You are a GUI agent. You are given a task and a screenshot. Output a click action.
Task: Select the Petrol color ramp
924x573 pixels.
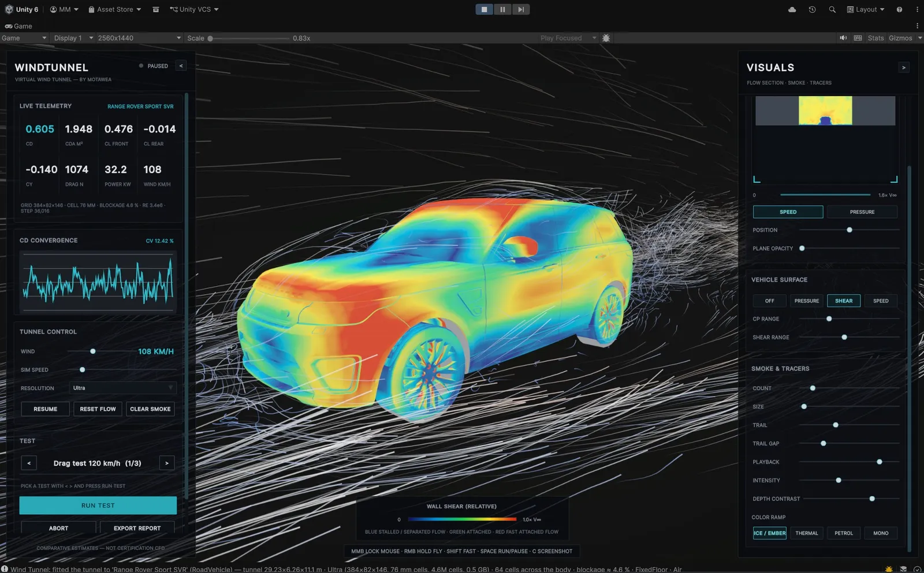(844, 533)
